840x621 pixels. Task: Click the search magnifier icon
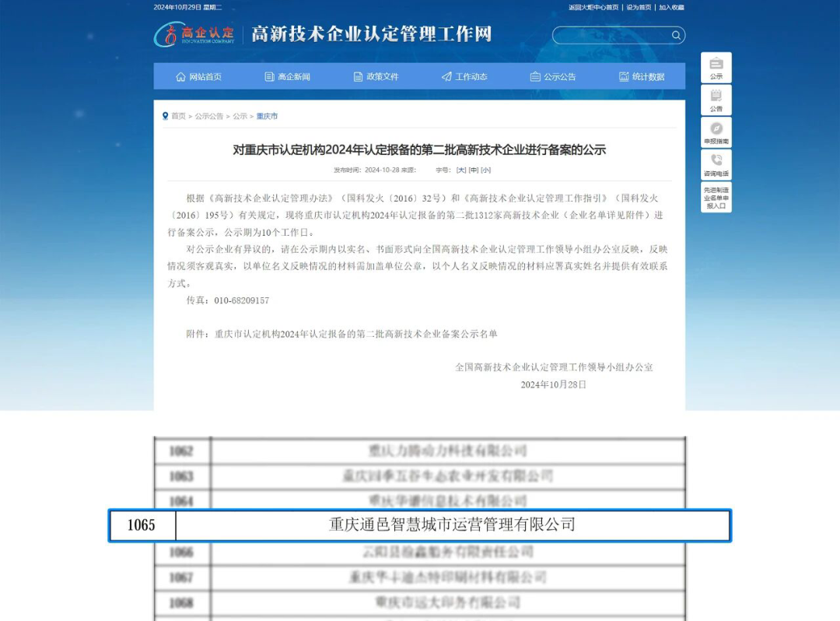pos(676,35)
